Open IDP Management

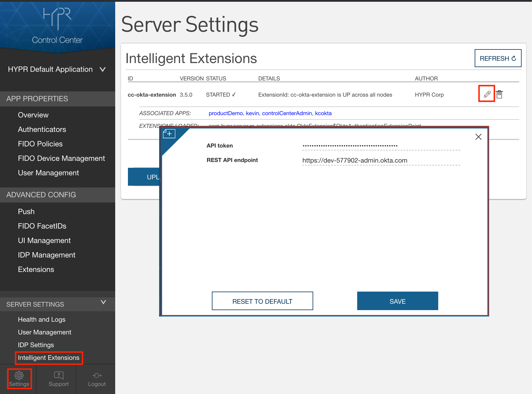pos(47,255)
